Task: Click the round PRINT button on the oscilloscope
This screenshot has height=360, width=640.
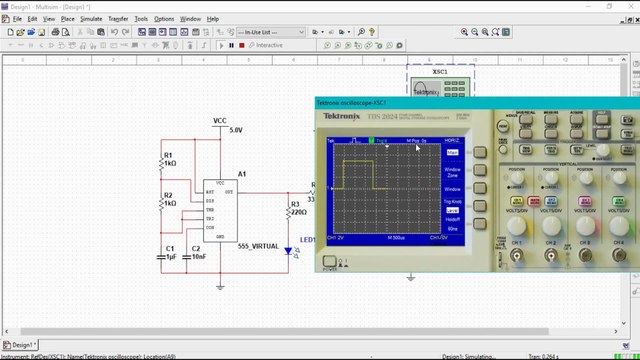Action: coord(503,127)
